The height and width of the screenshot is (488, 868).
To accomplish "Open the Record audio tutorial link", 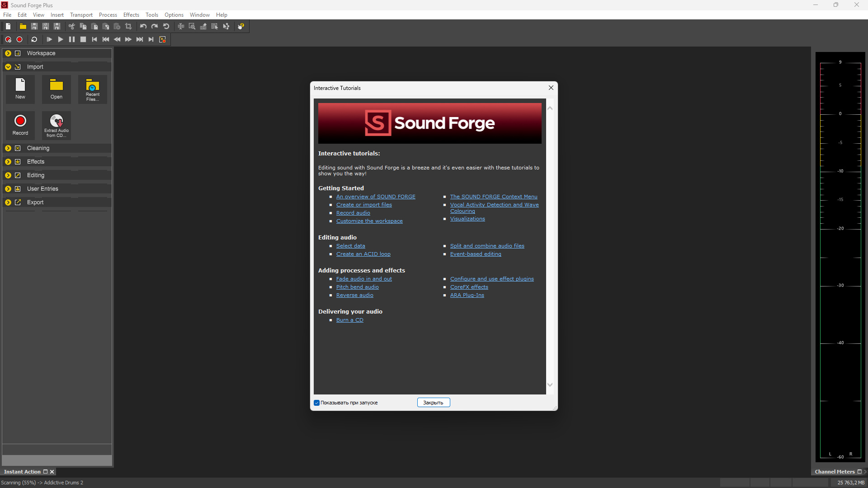I will 353,213.
